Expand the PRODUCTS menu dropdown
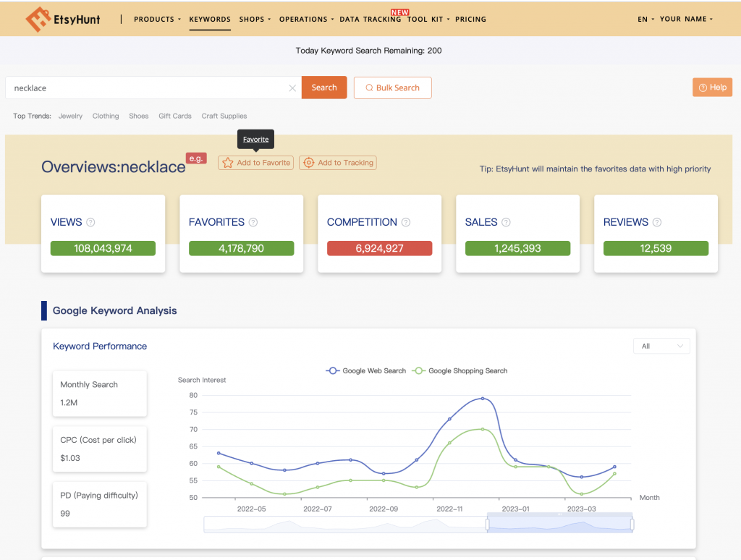741x560 pixels. click(157, 20)
